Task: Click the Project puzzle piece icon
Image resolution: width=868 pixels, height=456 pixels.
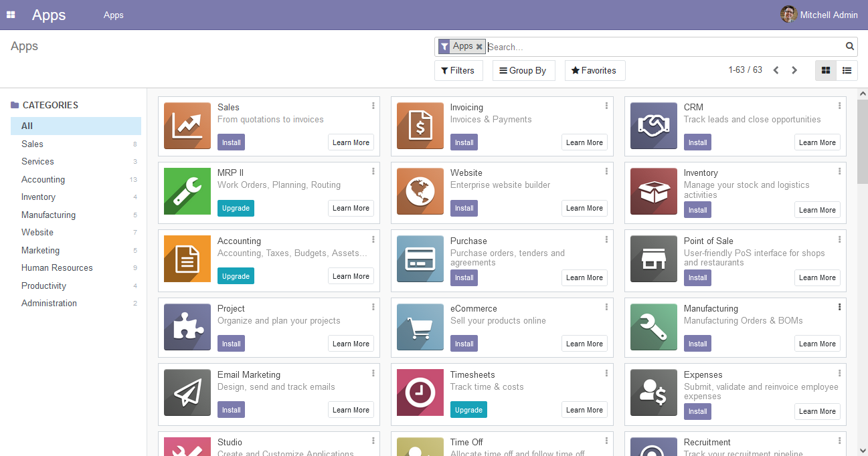Action: (187, 327)
